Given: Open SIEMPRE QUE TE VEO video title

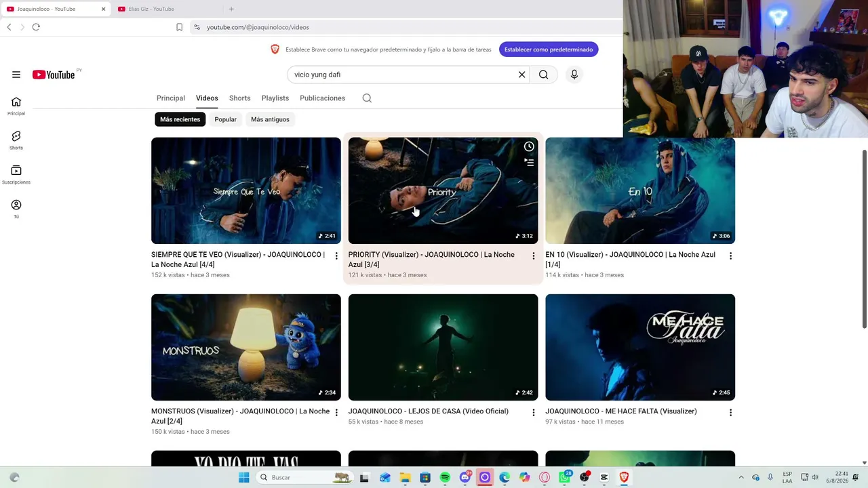Looking at the screenshot, I should pos(238,260).
